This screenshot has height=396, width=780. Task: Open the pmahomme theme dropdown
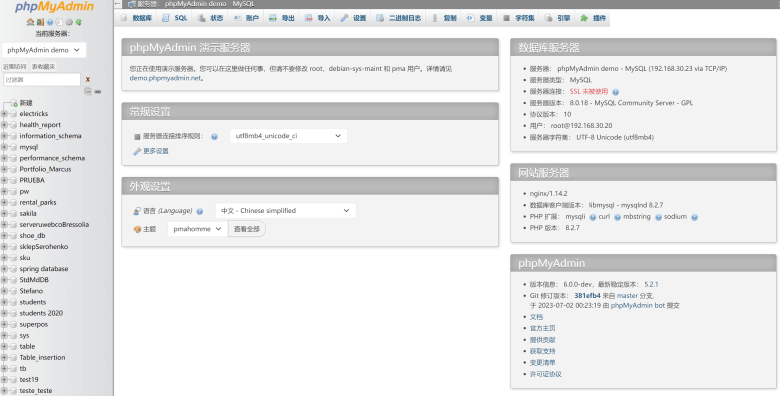click(x=197, y=229)
